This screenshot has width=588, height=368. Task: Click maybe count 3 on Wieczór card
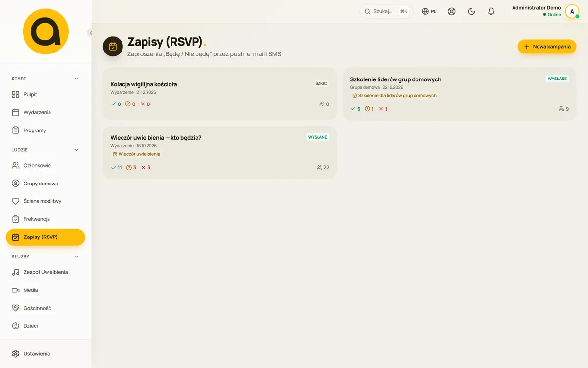coord(131,168)
